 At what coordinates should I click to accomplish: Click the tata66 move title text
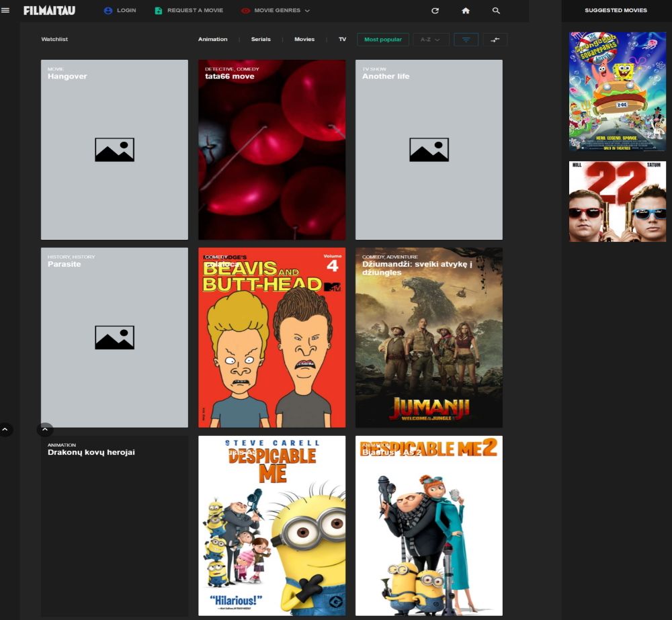pos(230,77)
